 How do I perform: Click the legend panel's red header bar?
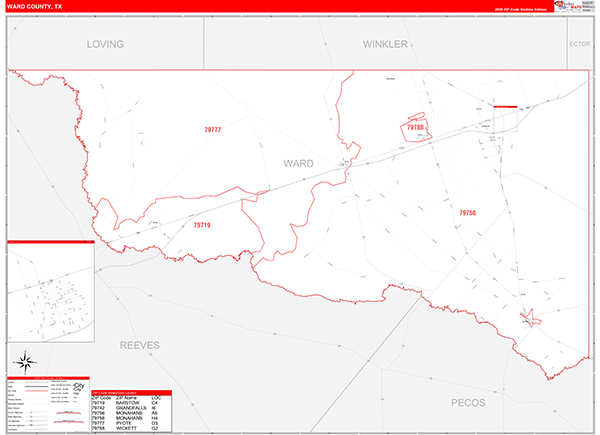(x=48, y=378)
